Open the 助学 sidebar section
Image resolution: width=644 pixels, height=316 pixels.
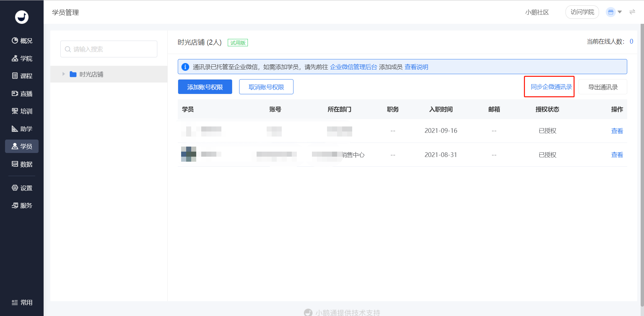[x=22, y=129]
